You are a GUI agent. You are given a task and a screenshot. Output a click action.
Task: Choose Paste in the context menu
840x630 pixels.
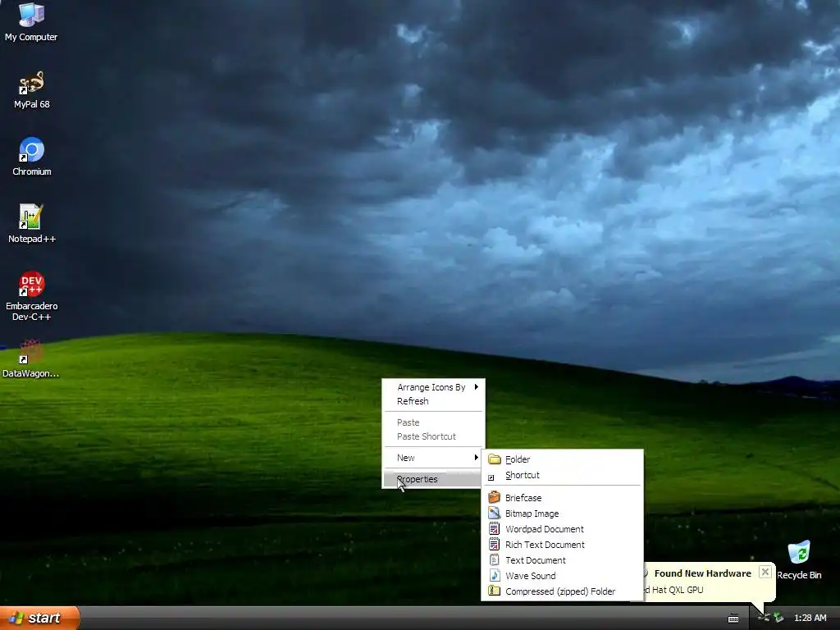(433, 422)
